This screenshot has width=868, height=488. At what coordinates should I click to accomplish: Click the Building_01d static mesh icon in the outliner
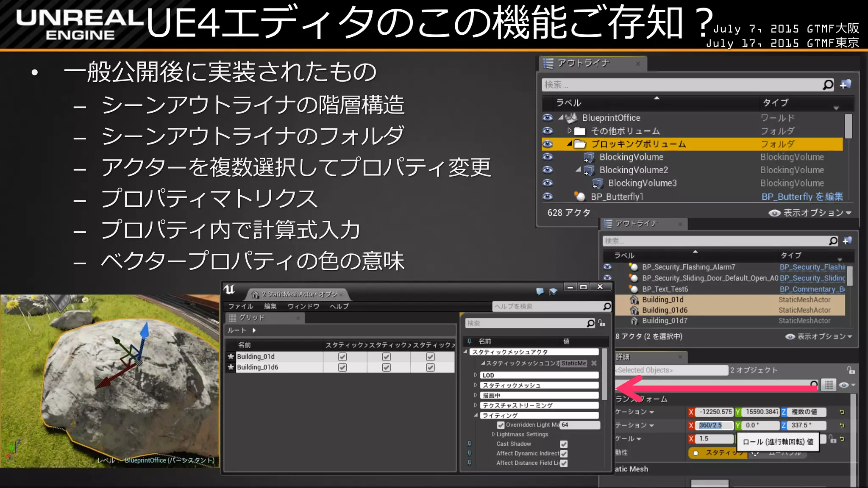click(x=634, y=299)
